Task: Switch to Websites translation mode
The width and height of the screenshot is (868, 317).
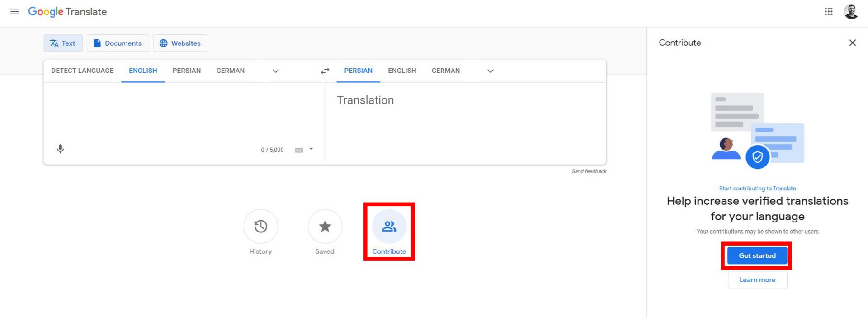Action: pyautogui.click(x=180, y=43)
